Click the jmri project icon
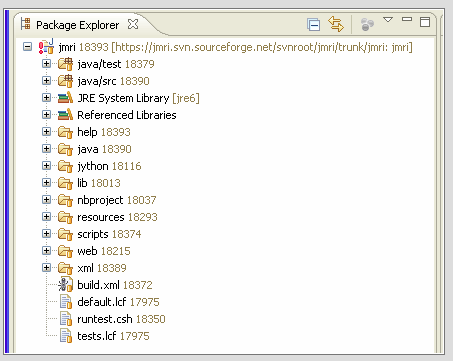The width and height of the screenshot is (453, 361). 46,47
